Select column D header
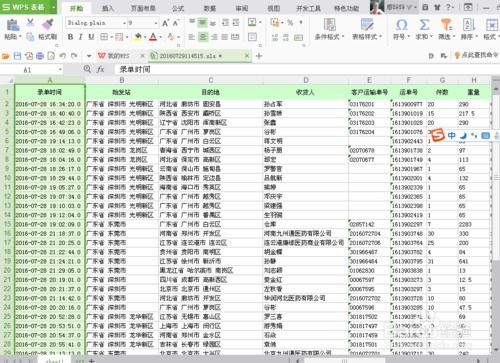 (x=306, y=80)
